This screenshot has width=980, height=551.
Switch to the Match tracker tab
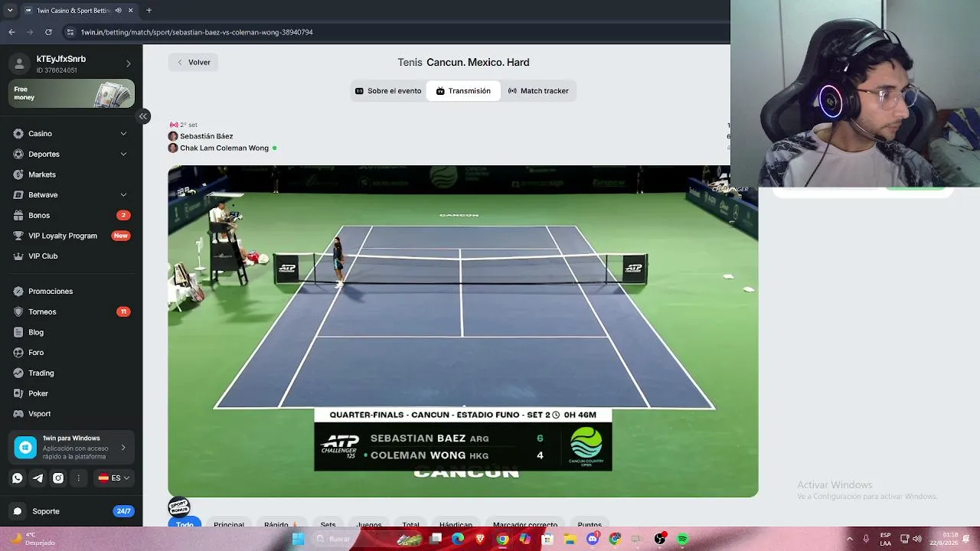(x=538, y=91)
